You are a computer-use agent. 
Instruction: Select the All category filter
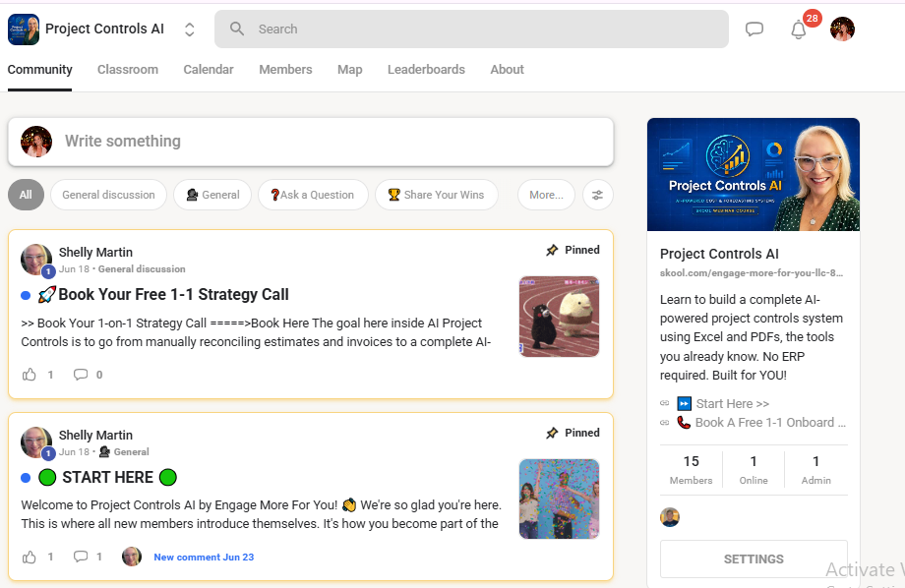26,195
